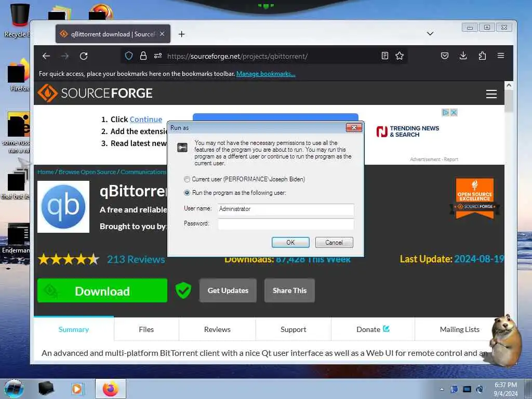Open the Support tab
The image size is (532, 399).
pos(293,329)
